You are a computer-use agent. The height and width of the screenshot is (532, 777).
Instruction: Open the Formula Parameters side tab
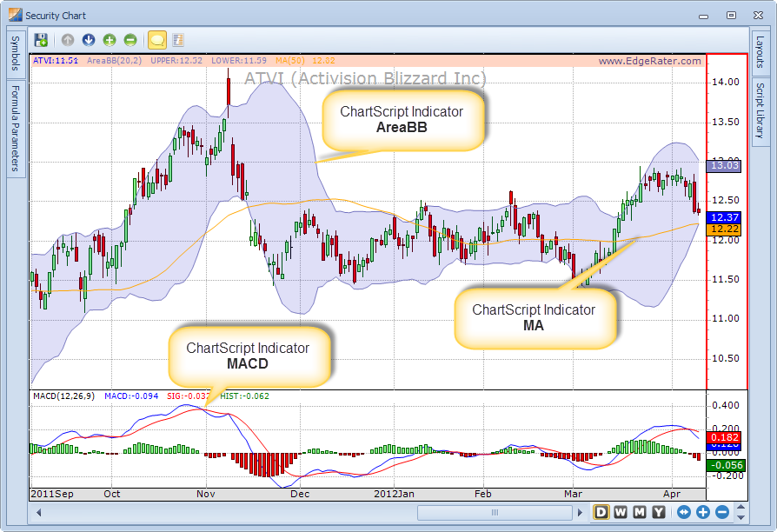pos(16,129)
